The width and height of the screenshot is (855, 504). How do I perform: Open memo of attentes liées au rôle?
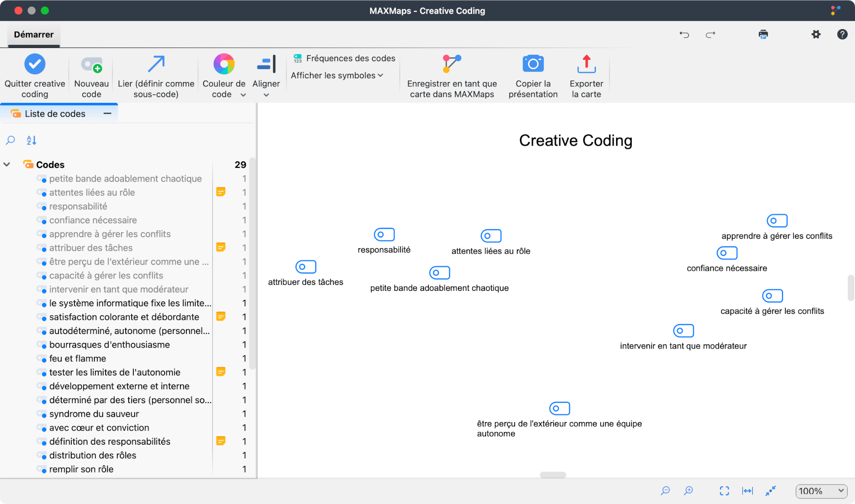click(221, 192)
